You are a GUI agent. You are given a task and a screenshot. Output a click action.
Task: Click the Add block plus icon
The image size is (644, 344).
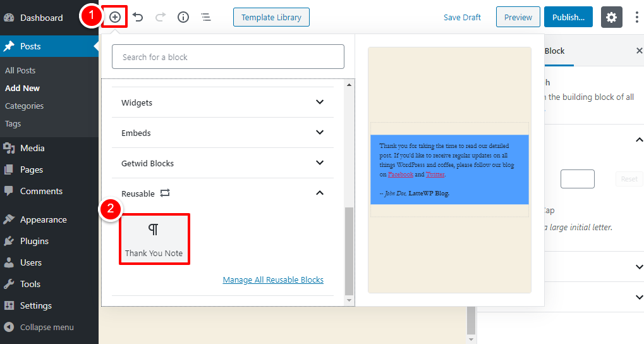[115, 17]
